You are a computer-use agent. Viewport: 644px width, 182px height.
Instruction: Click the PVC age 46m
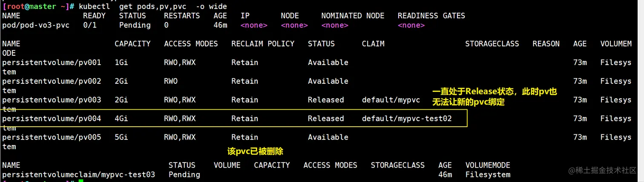point(445,175)
